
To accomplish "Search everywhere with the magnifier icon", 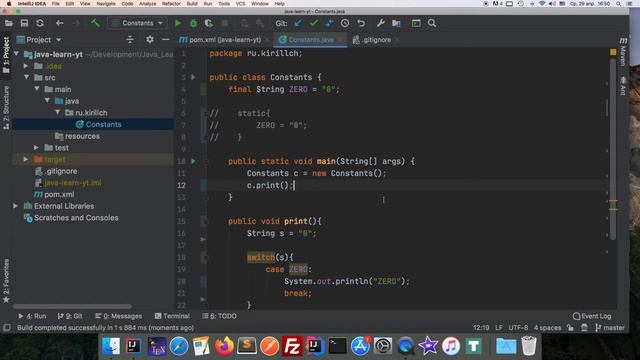I will (x=432, y=23).
